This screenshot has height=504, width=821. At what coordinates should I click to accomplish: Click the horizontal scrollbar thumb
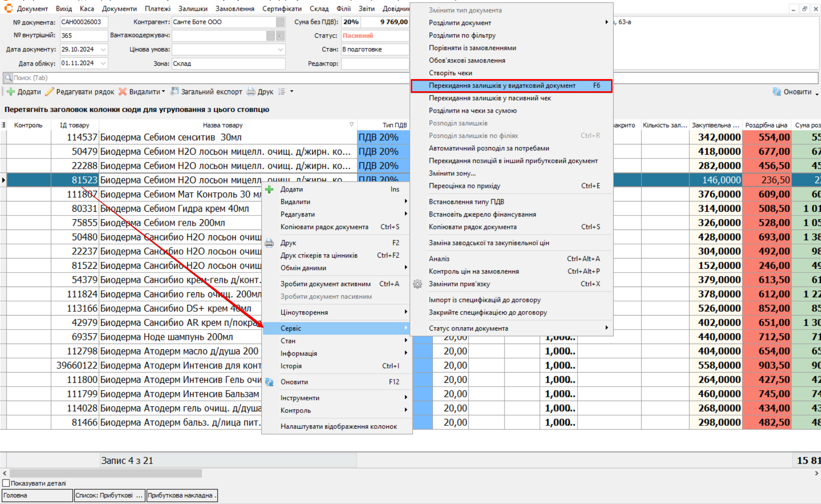[x=106, y=473]
